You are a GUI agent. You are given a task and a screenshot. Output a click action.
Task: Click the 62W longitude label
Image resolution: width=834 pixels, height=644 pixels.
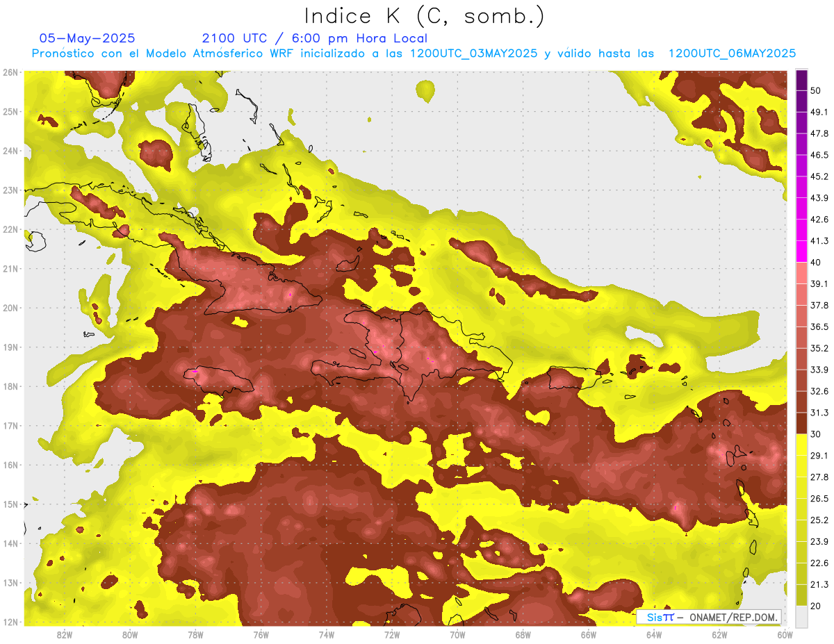point(719,634)
